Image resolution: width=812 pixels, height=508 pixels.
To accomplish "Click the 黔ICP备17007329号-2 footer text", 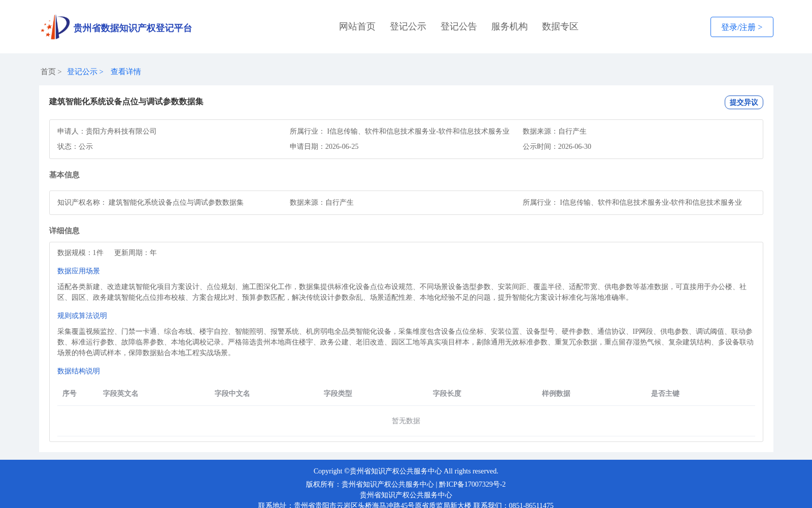I will pos(472,484).
